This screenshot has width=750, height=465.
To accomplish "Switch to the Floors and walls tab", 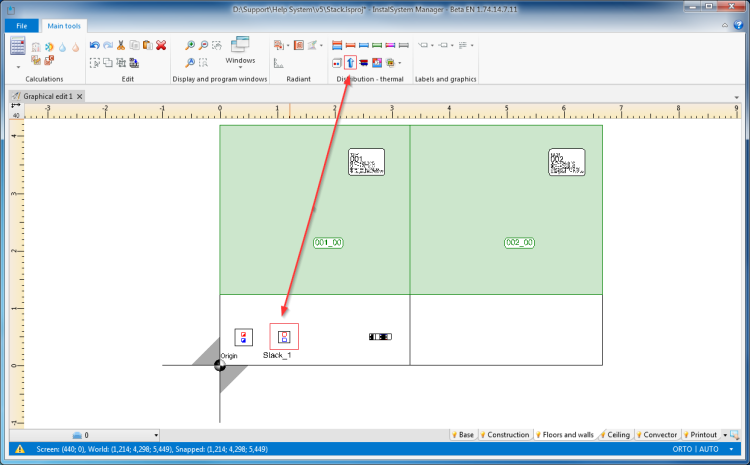I will 565,434.
